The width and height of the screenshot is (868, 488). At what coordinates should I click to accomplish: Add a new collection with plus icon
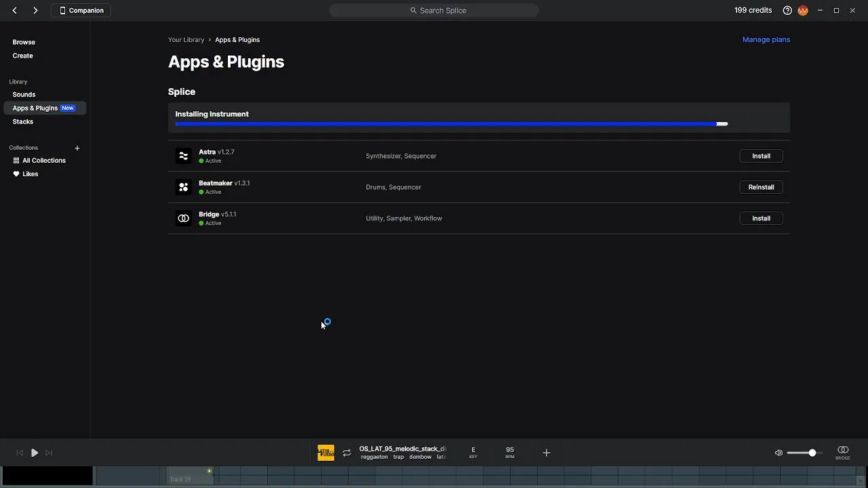(77, 148)
